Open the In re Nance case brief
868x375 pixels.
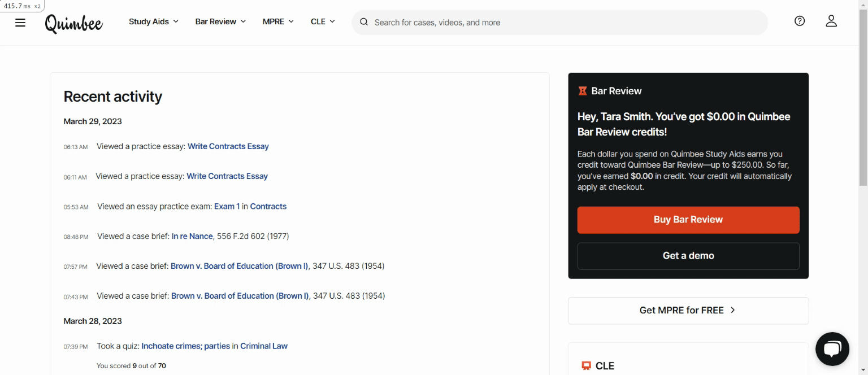click(x=192, y=236)
